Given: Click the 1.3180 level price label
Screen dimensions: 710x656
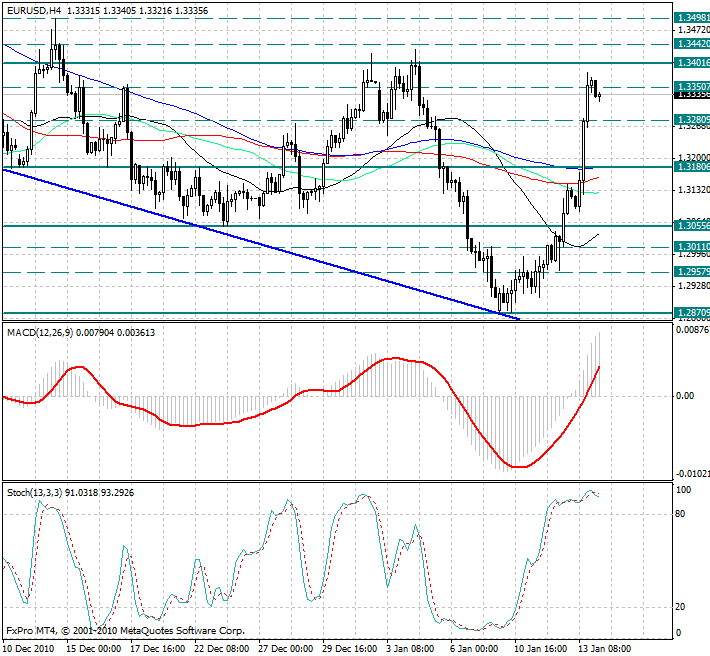Looking at the screenshot, I should click(x=692, y=167).
